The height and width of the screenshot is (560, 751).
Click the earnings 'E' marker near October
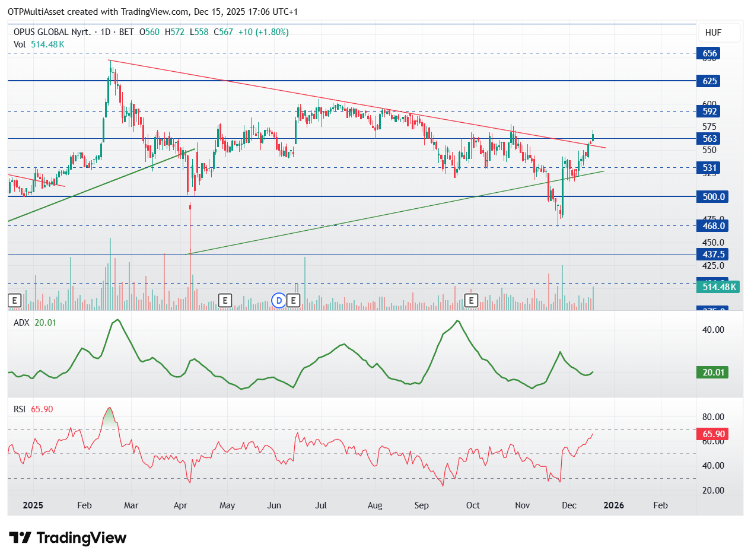(x=472, y=301)
